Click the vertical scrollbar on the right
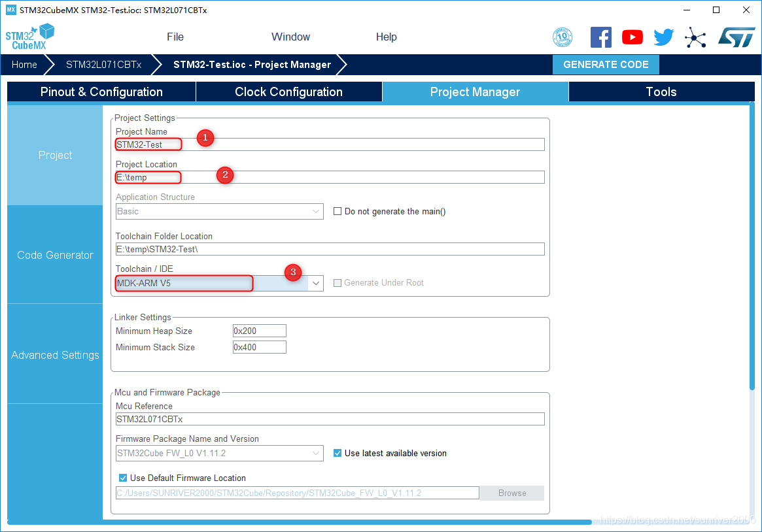 tap(752, 245)
